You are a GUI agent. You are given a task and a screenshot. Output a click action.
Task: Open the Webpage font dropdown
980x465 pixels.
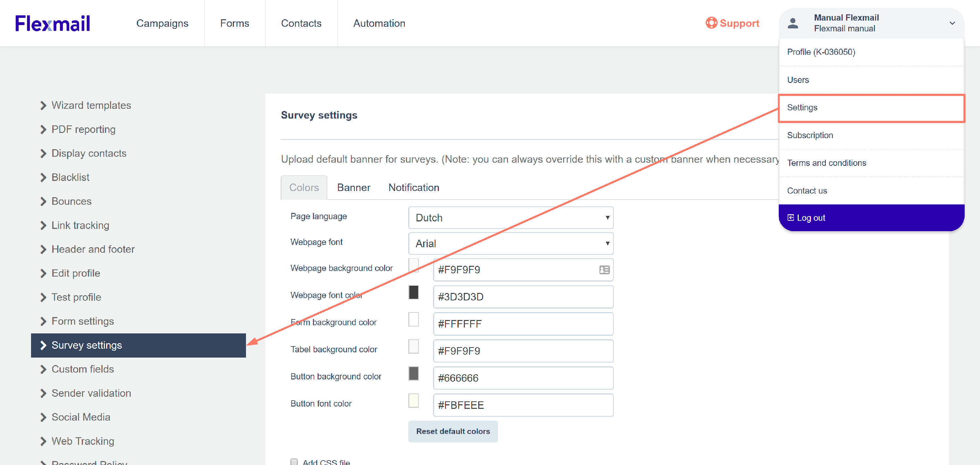pos(511,243)
